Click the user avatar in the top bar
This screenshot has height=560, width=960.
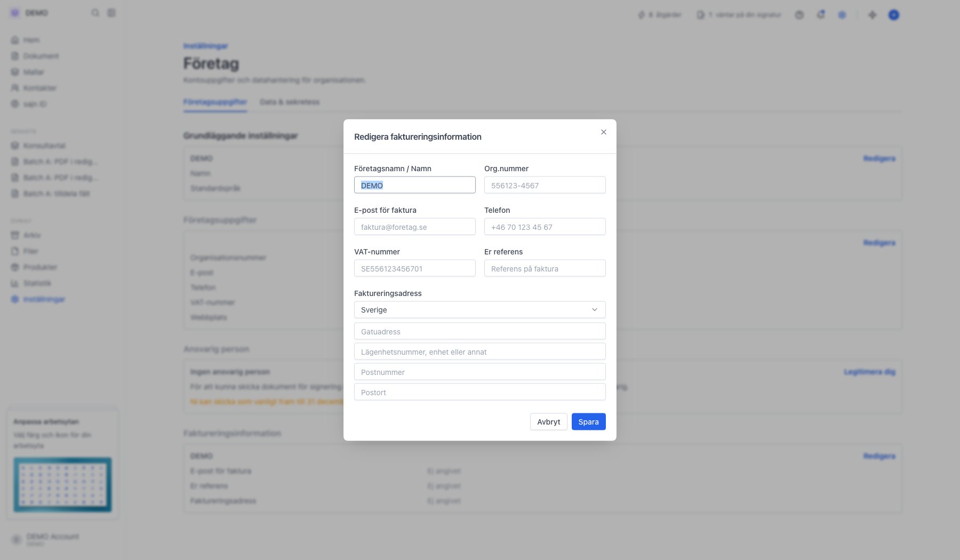click(x=894, y=15)
